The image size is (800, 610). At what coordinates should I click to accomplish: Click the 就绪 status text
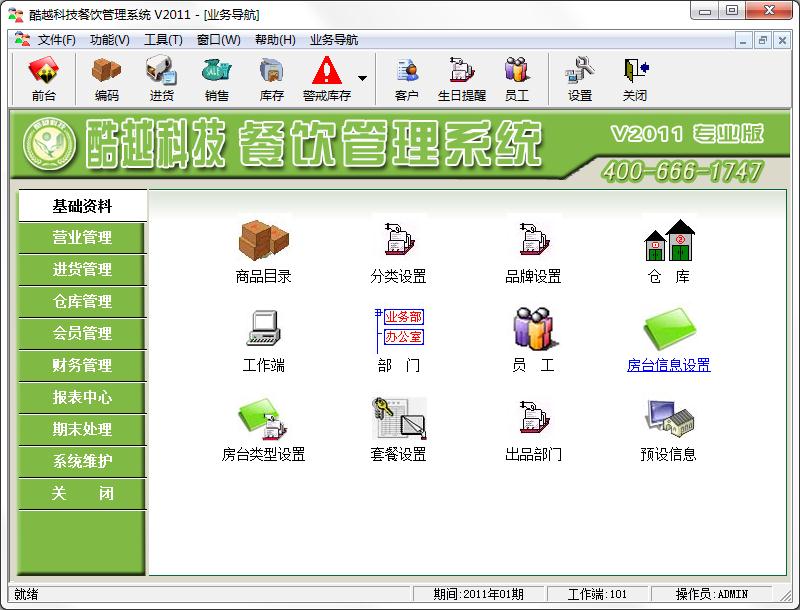tap(26, 594)
